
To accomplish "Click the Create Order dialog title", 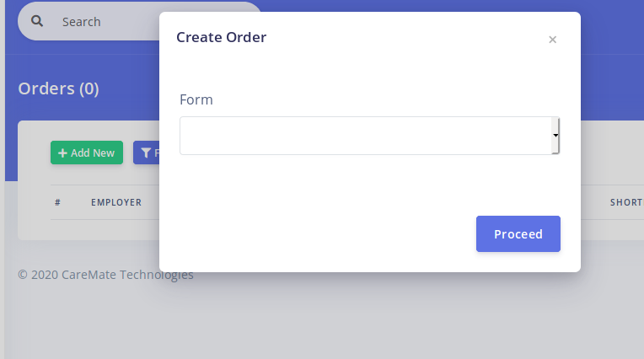I will (x=221, y=37).
